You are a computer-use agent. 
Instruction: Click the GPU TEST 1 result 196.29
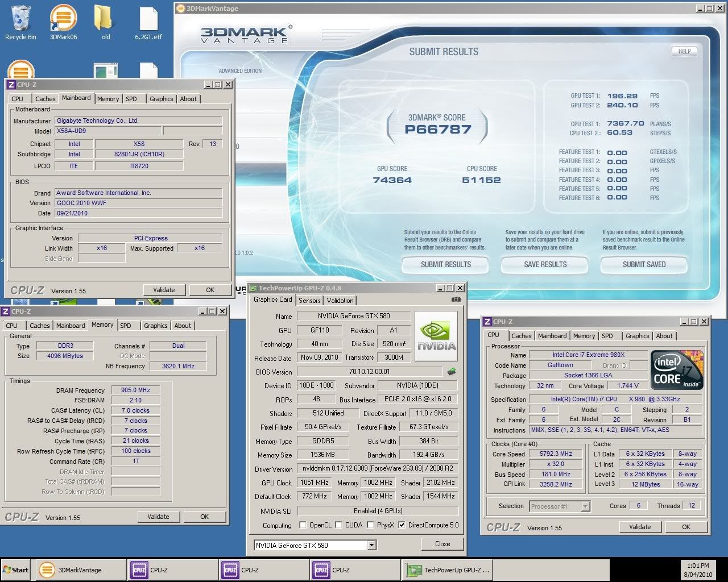[x=622, y=96]
